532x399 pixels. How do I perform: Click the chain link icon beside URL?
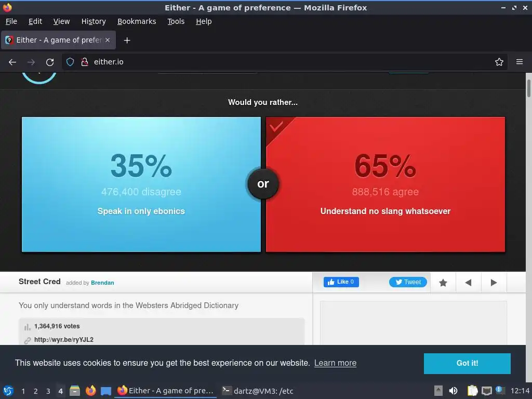(x=28, y=340)
